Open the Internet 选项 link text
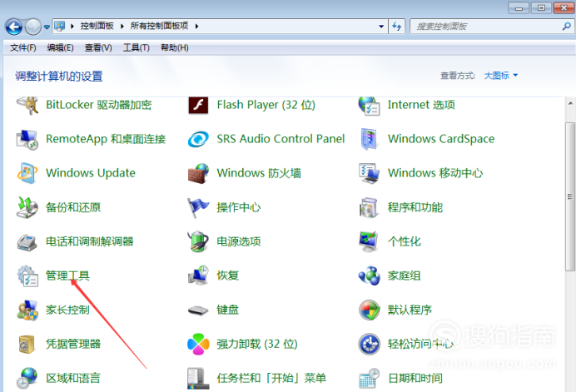 421,105
